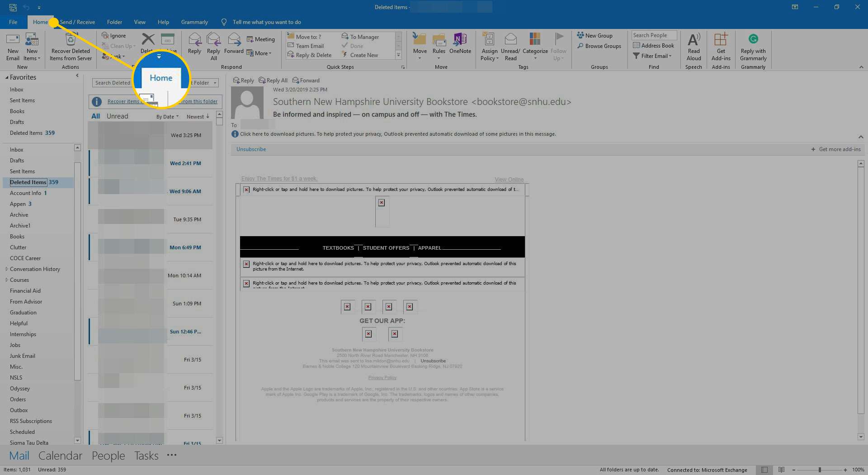Click the Undo icon in title bar
Viewport: 868px width, 475px height.
[x=26, y=7]
